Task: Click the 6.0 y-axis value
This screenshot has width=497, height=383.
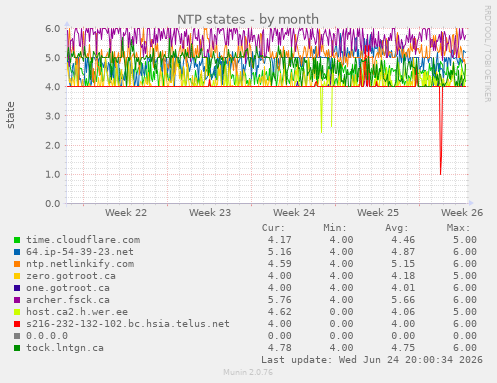Action: pyautogui.click(x=53, y=29)
